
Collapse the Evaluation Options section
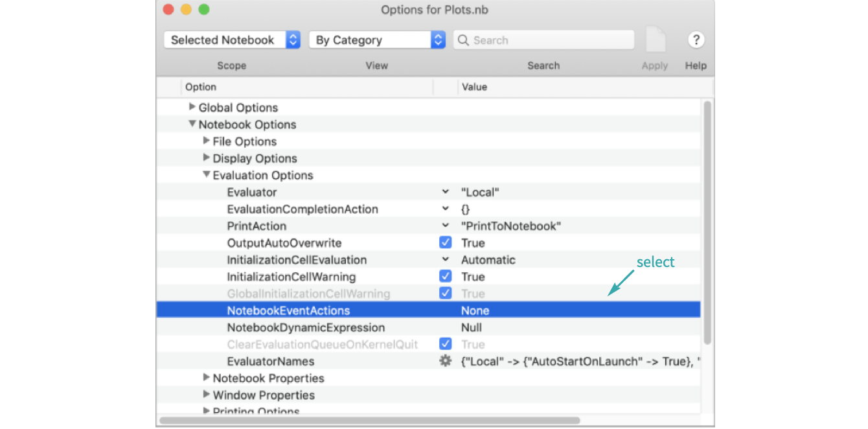[x=206, y=175]
